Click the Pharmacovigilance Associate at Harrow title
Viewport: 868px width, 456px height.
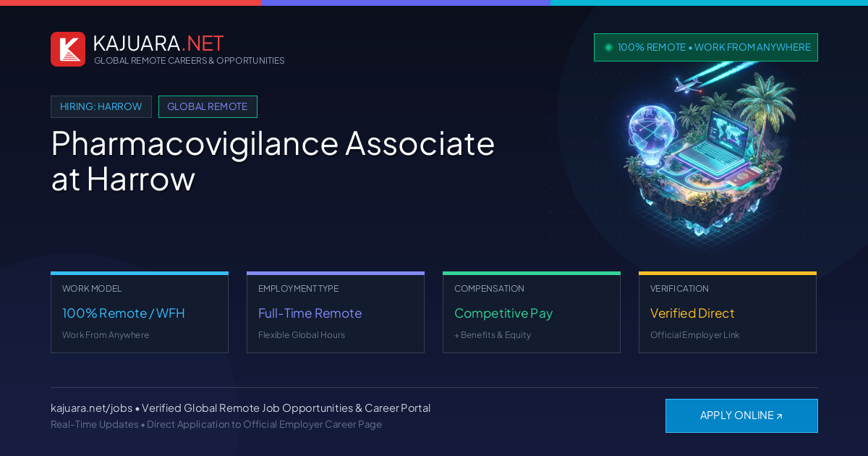coord(273,161)
